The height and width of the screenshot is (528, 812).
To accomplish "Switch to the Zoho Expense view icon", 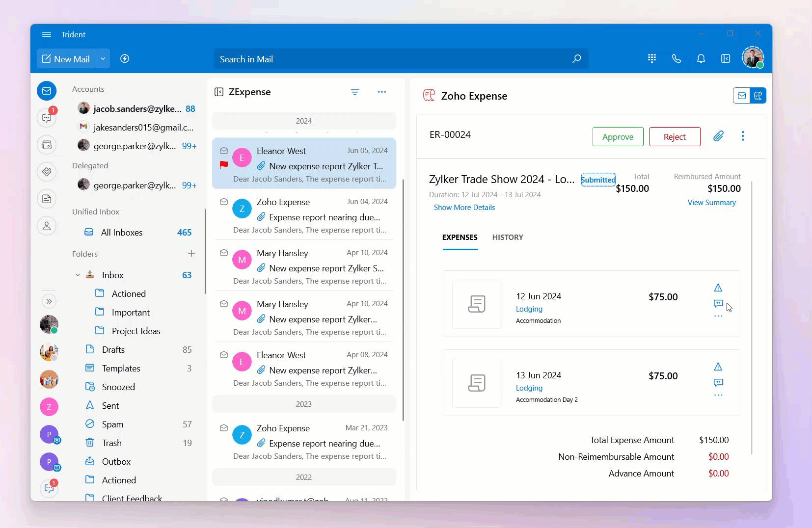I will point(758,96).
